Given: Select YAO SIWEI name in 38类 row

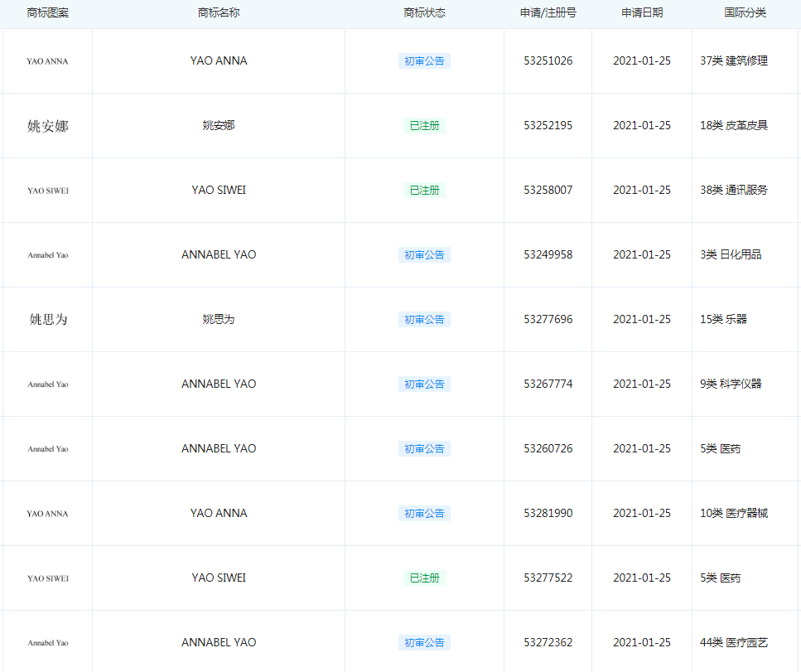Looking at the screenshot, I should click(x=219, y=190).
